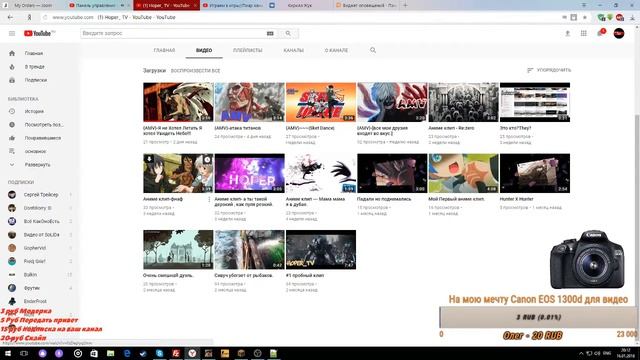Click the В тренде flame icon

click(x=12, y=67)
